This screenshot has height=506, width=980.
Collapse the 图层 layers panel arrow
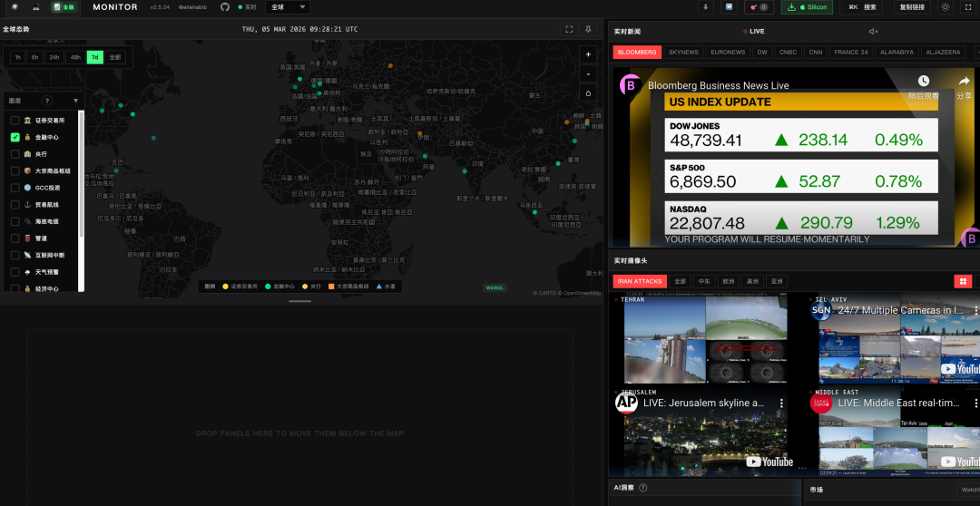pos(76,101)
